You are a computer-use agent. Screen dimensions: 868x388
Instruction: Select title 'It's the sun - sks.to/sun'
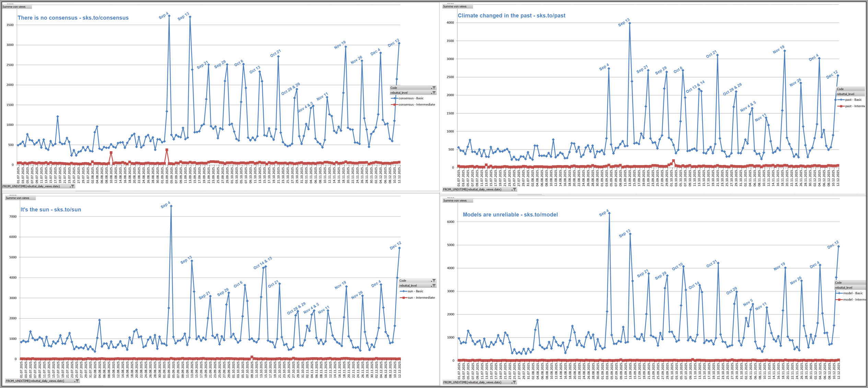(51, 210)
